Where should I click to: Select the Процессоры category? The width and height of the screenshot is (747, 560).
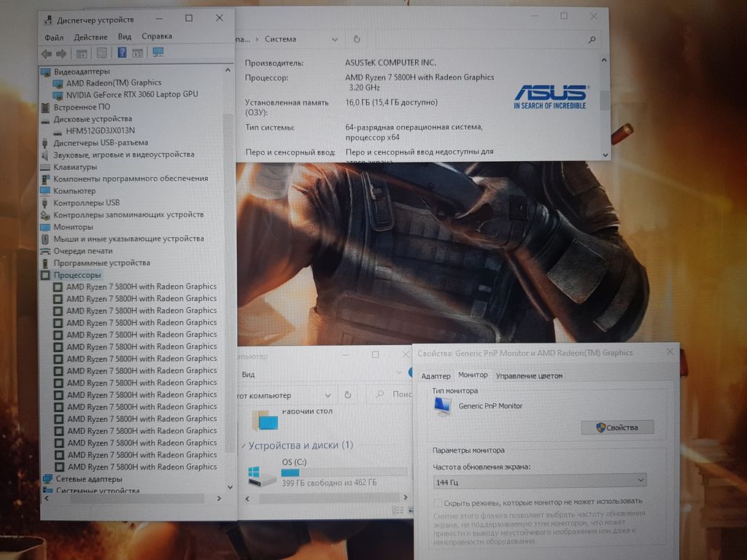coord(77,275)
